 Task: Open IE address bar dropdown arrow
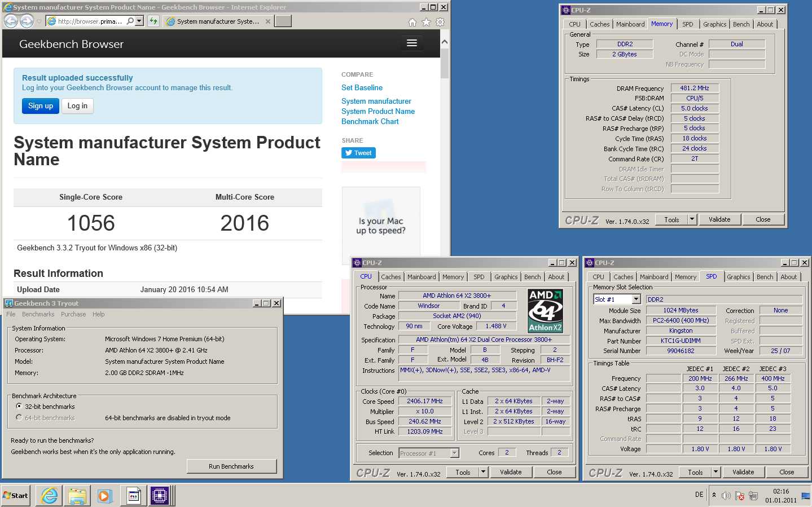(139, 21)
